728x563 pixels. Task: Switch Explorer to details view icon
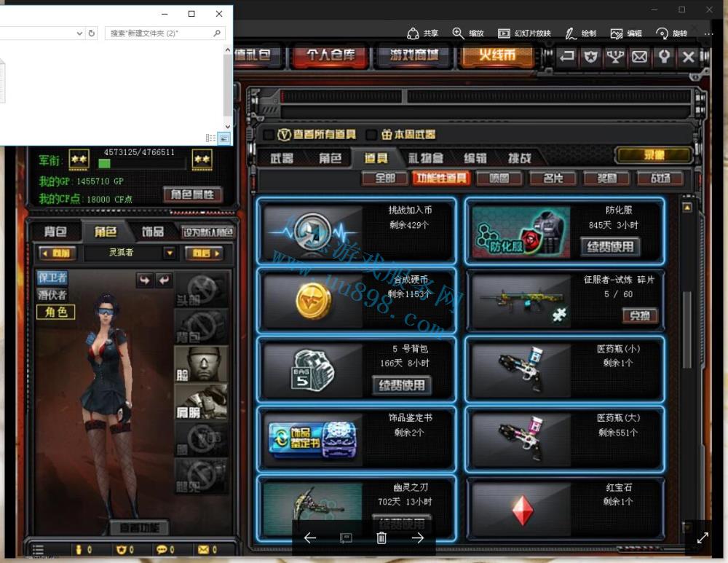point(211,138)
